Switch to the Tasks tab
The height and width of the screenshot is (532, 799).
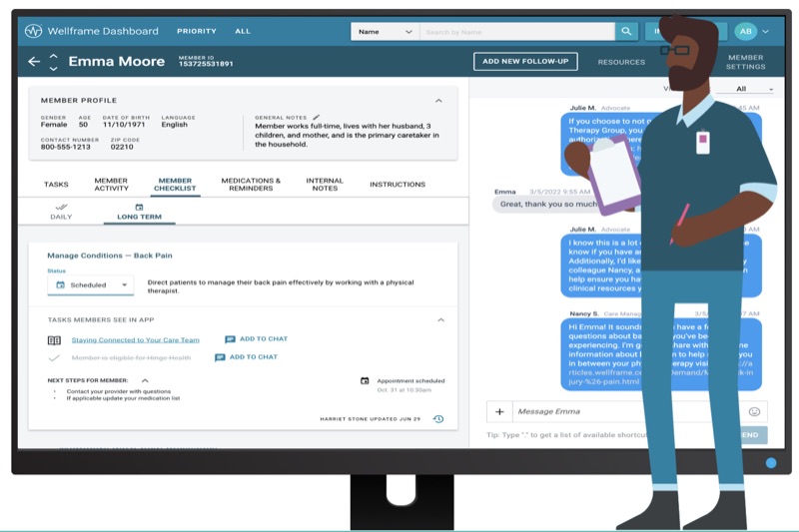click(x=56, y=185)
